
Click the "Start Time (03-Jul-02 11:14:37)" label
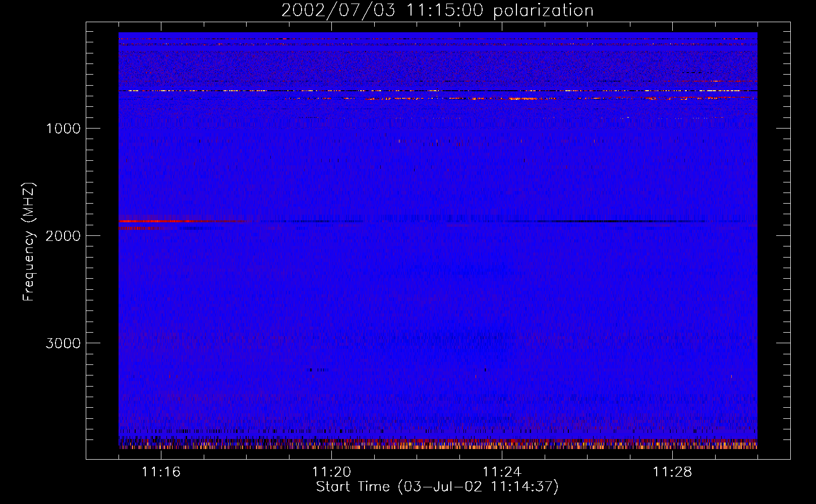[437, 487]
